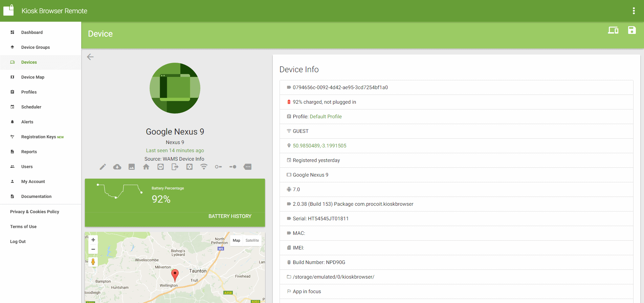The width and height of the screenshot is (644, 303).
Task: Open Registration Keys in sidebar
Action: click(x=41, y=137)
